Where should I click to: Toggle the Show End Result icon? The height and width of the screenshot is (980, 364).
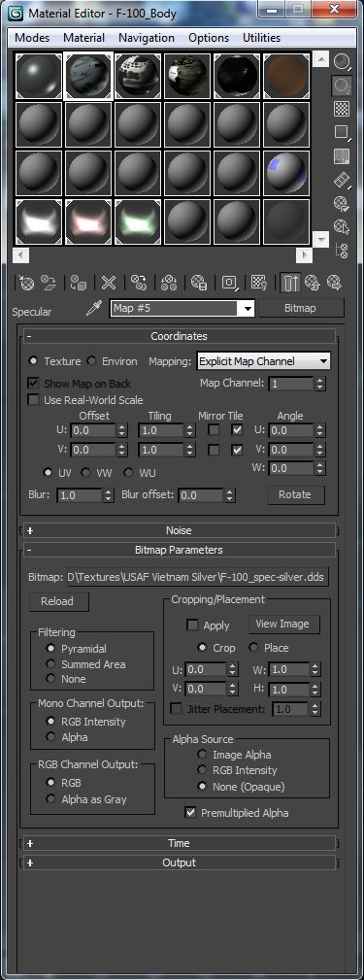pyautogui.click(x=290, y=284)
